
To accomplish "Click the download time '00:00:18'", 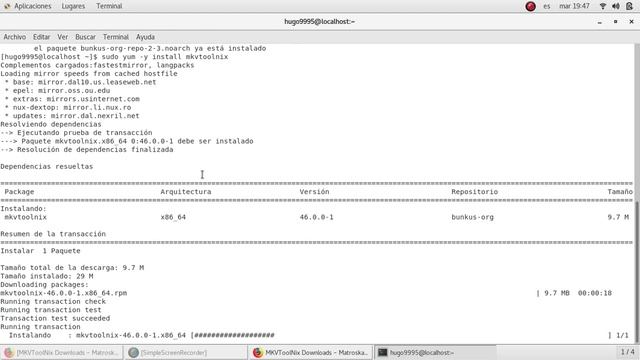I will [595, 293].
